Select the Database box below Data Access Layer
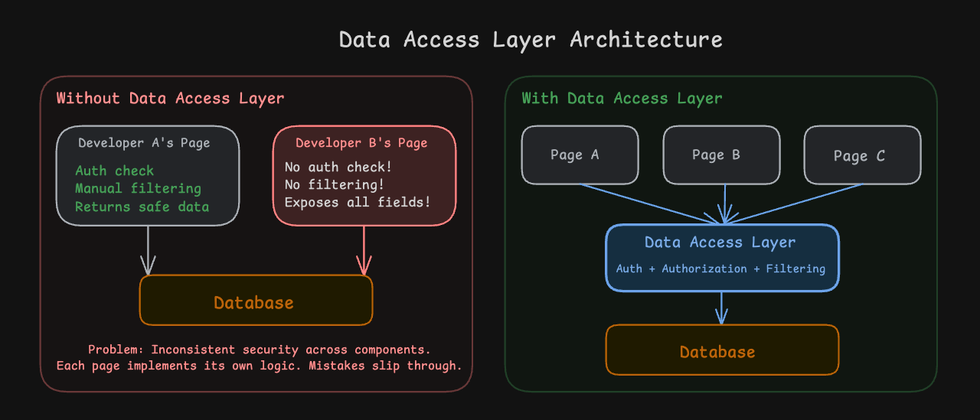Screen dimensions: 980x420 click(722, 350)
